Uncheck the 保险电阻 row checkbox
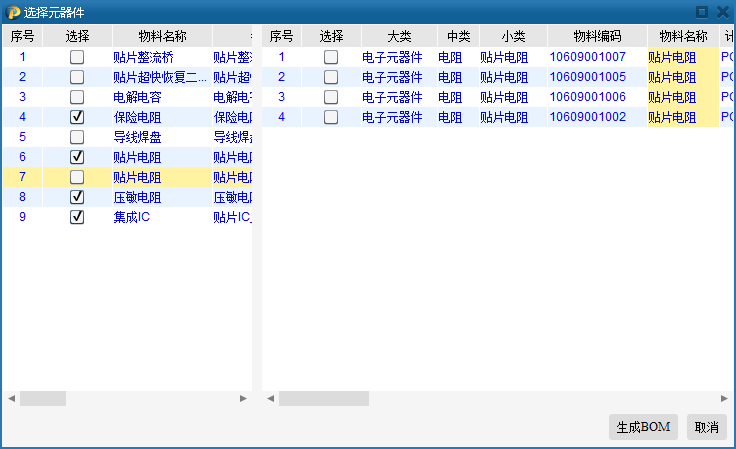Image resolution: width=736 pixels, height=449 pixels. click(77, 117)
